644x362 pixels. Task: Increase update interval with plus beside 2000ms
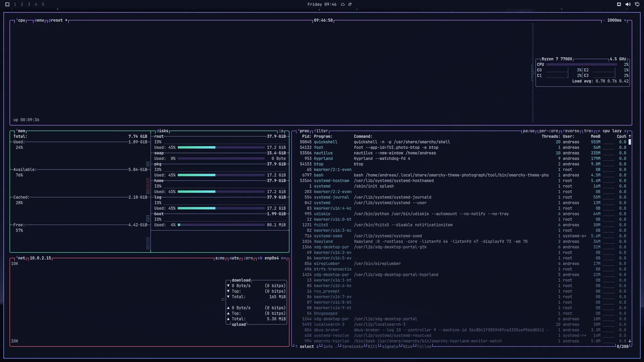625,20
